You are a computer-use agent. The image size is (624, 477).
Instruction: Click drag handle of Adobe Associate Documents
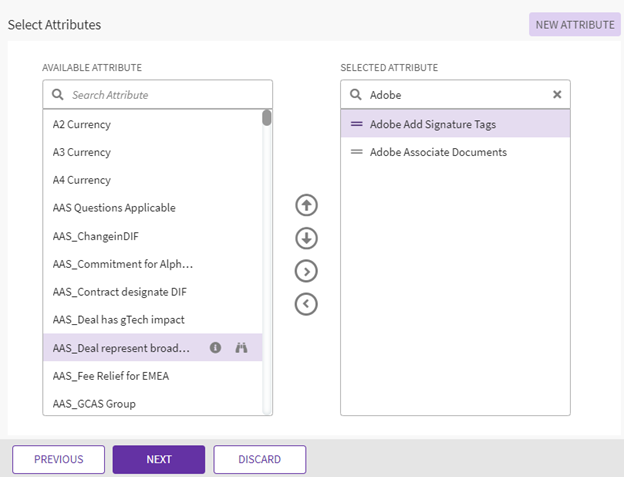pyautogui.click(x=356, y=152)
